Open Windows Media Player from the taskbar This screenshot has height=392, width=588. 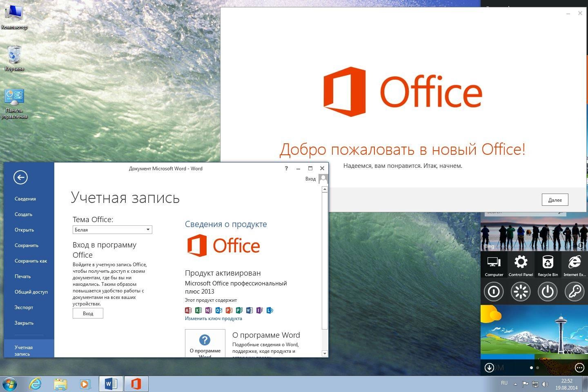[x=85, y=384]
